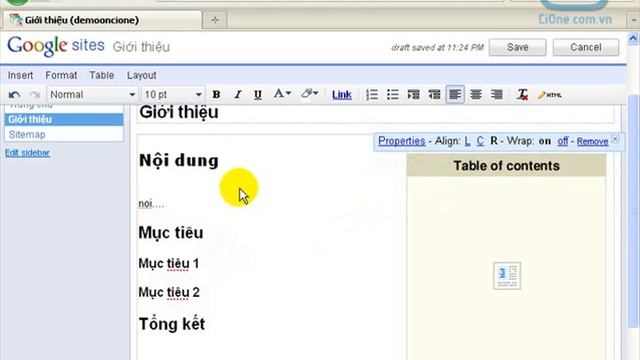Open a new browser tab
The height and width of the screenshot is (360, 640).
215,20
